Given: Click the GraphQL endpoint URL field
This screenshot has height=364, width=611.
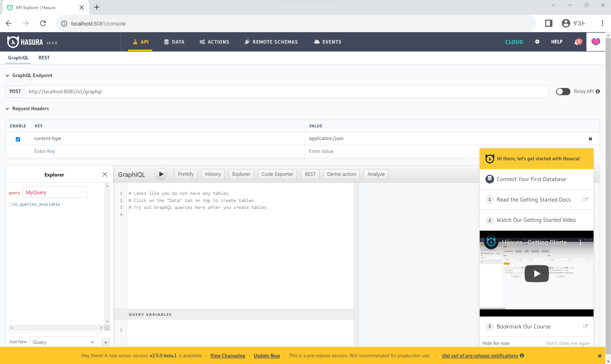Looking at the screenshot, I should click(x=287, y=92).
